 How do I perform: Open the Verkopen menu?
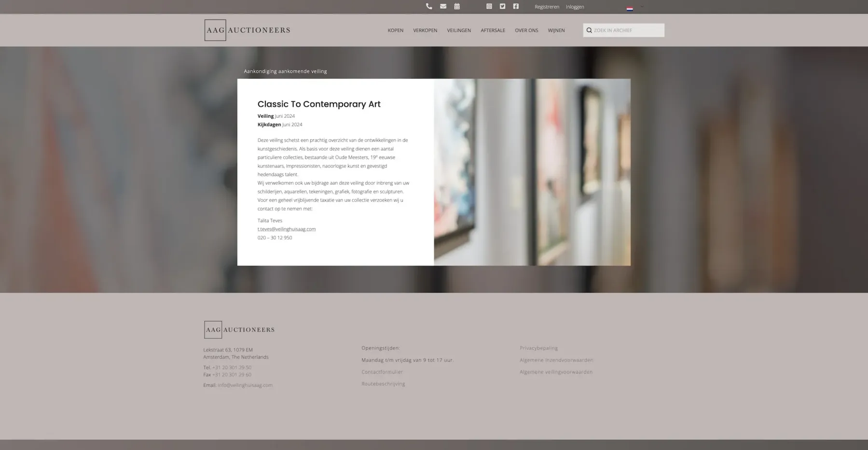425,30
